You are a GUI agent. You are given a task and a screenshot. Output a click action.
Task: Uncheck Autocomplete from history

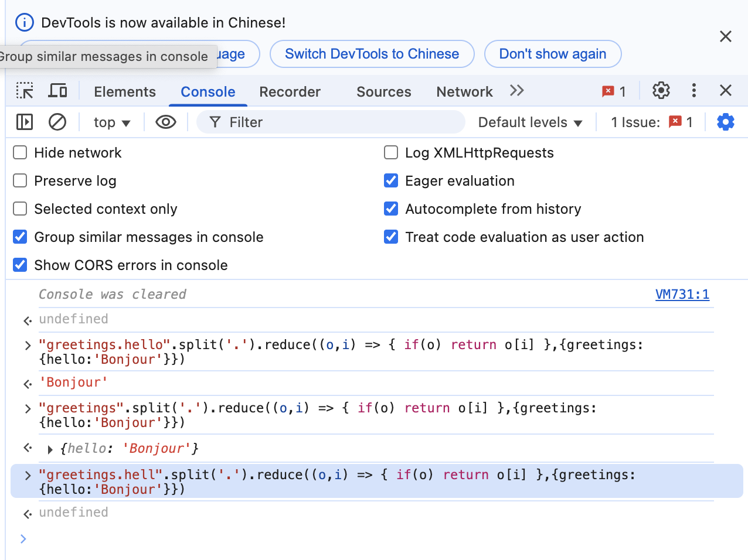click(x=391, y=209)
